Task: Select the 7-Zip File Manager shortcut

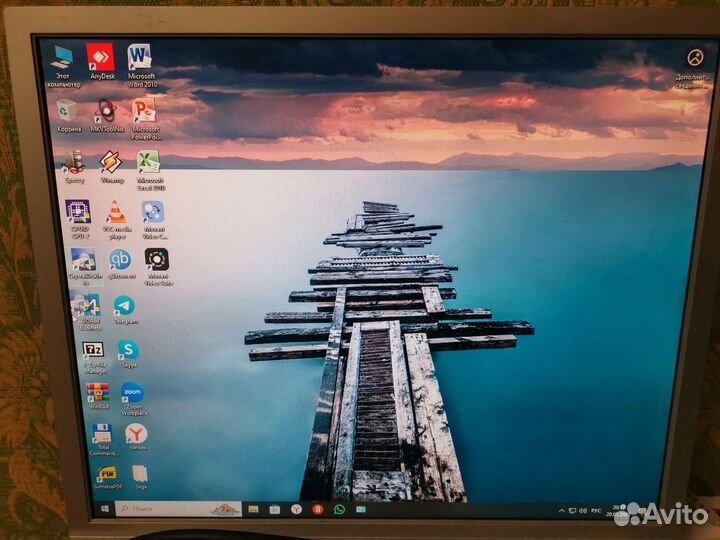Action: pos(92,350)
